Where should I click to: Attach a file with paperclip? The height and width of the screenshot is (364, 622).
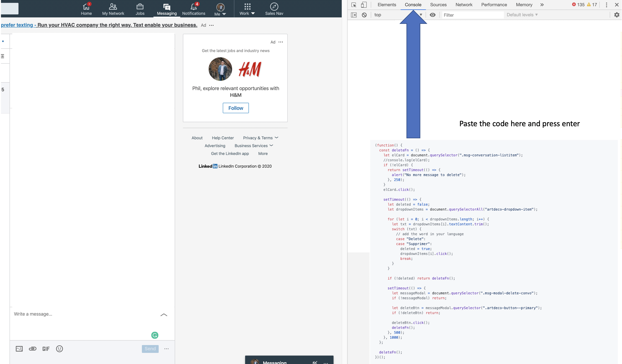(x=33, y=349)
